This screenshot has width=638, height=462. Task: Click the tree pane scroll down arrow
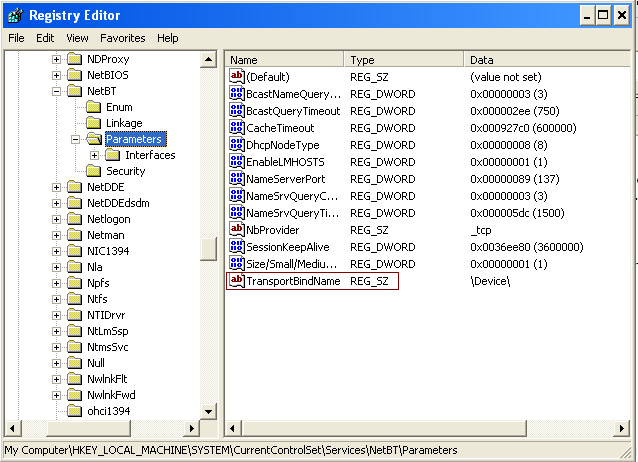(208, 411)
